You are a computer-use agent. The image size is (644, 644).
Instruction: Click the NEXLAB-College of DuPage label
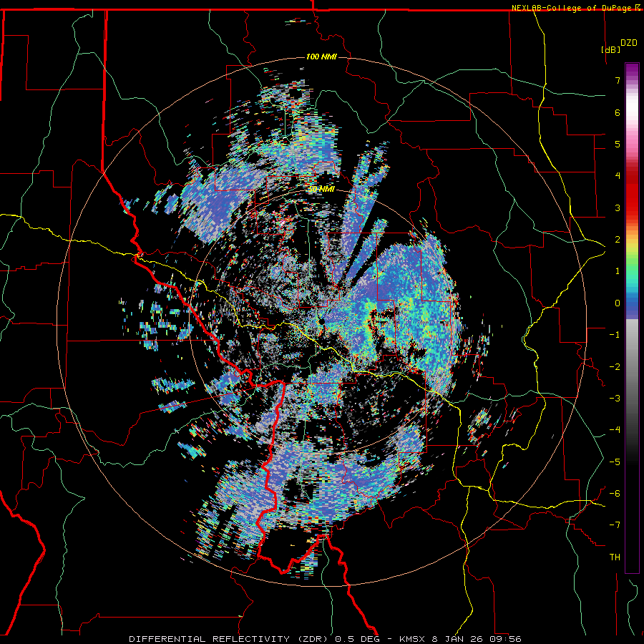(573, 8)
